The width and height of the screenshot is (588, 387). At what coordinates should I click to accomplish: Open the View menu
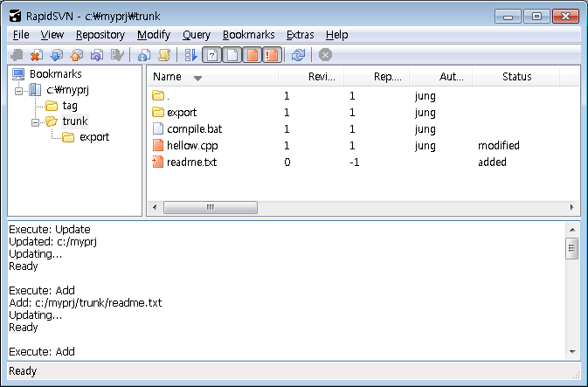(x=52, y=35)
